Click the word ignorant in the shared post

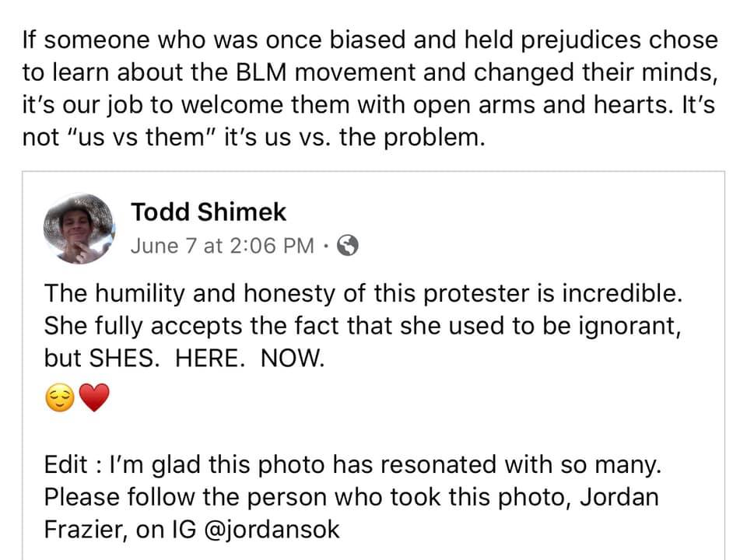(x=630, y=327)
